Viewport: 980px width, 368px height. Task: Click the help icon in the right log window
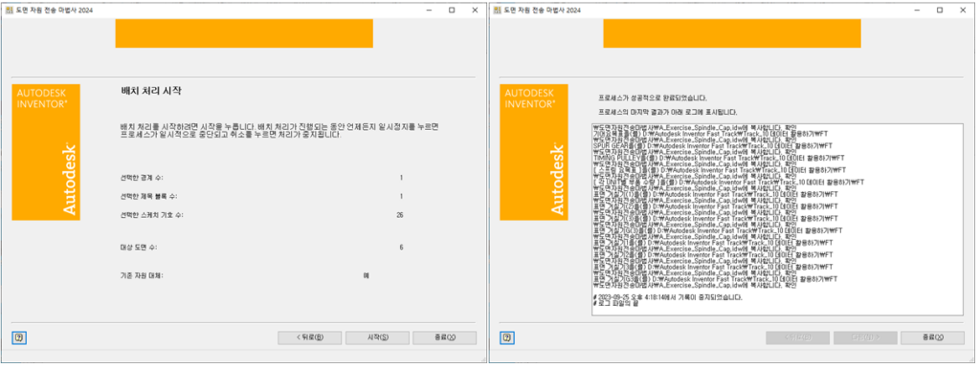coord(507,337)
